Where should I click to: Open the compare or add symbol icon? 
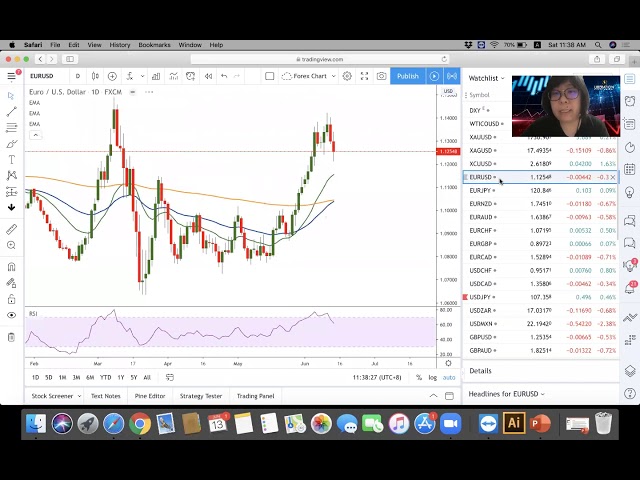coord(112,76)
